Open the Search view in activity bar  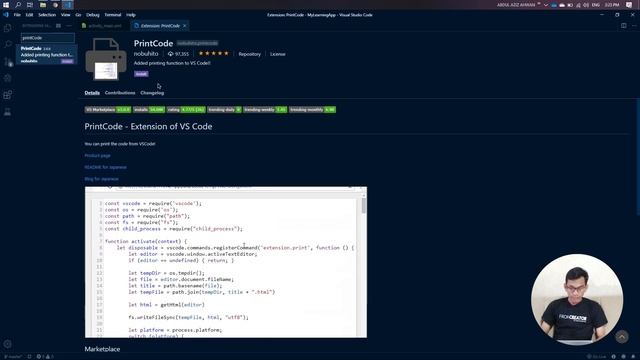pyautogui.click(x=7, y=44)
